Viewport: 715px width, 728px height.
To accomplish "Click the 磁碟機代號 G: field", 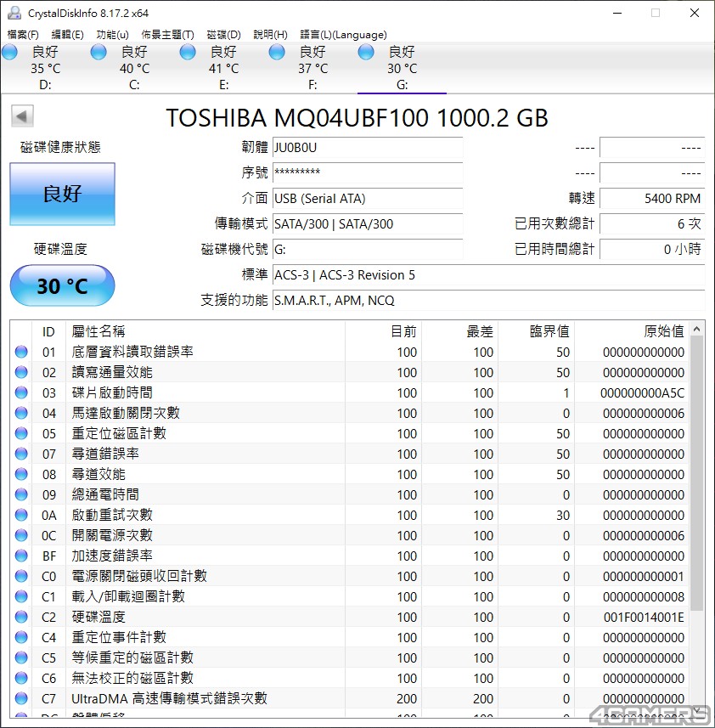I will (368, 250).
